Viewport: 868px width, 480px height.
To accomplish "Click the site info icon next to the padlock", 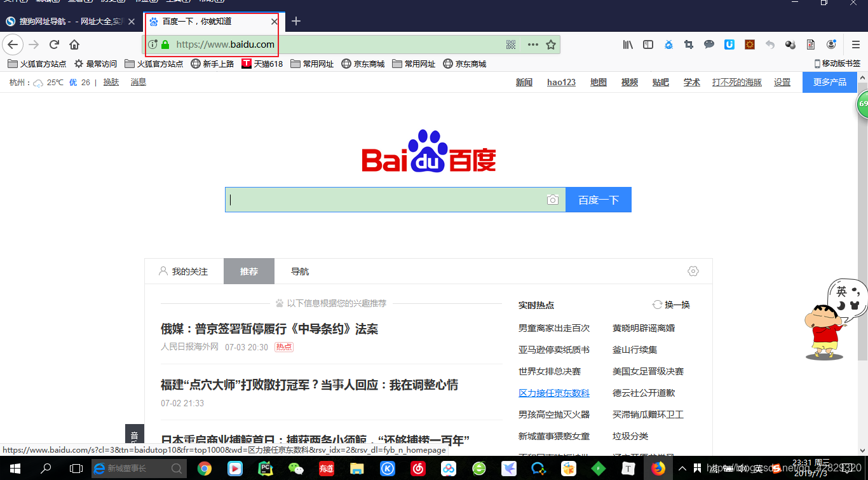I will tap(153, 45).
